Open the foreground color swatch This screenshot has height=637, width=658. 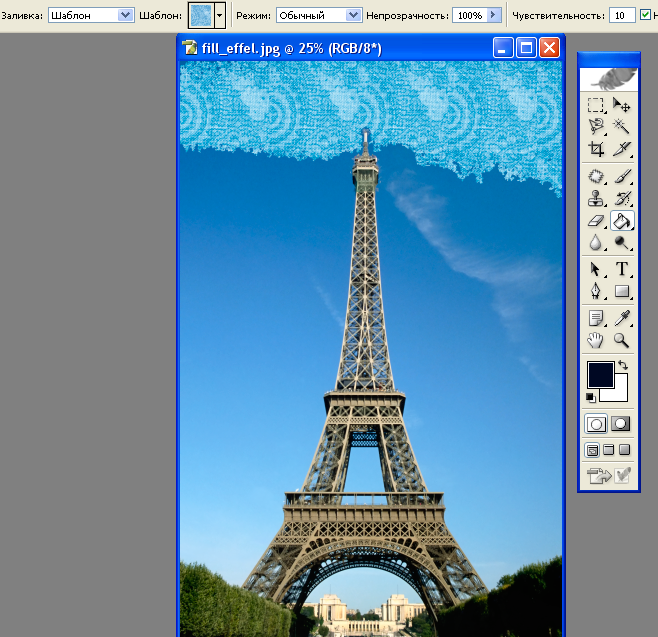(x=600, y=375)
